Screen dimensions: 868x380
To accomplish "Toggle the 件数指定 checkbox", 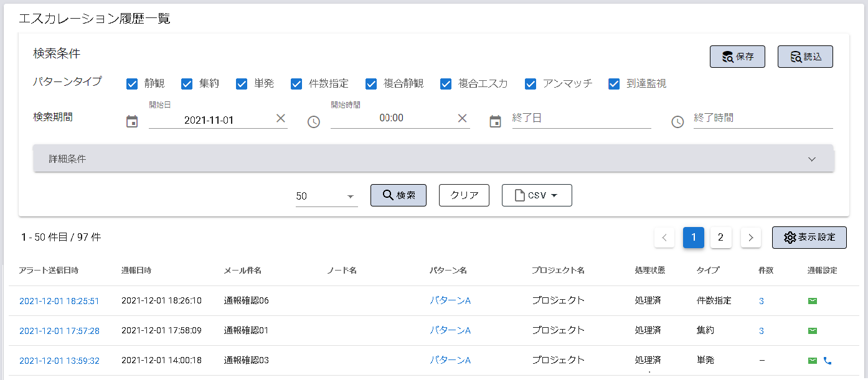I will (296, 84).
